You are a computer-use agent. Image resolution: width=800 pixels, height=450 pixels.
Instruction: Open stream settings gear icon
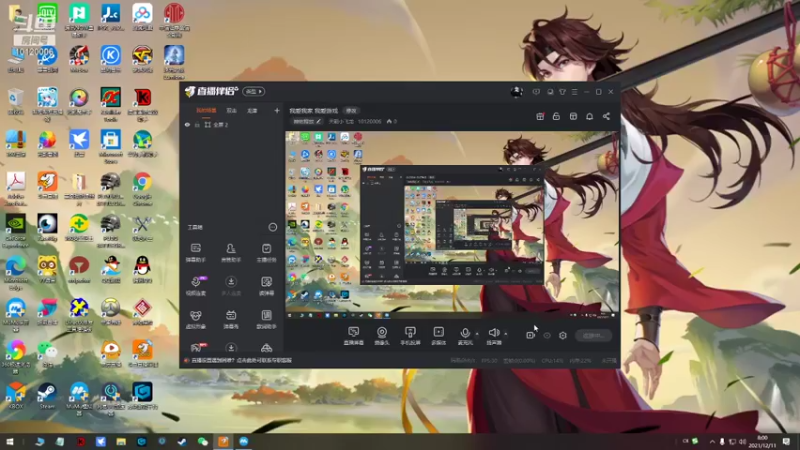point(563,335)
